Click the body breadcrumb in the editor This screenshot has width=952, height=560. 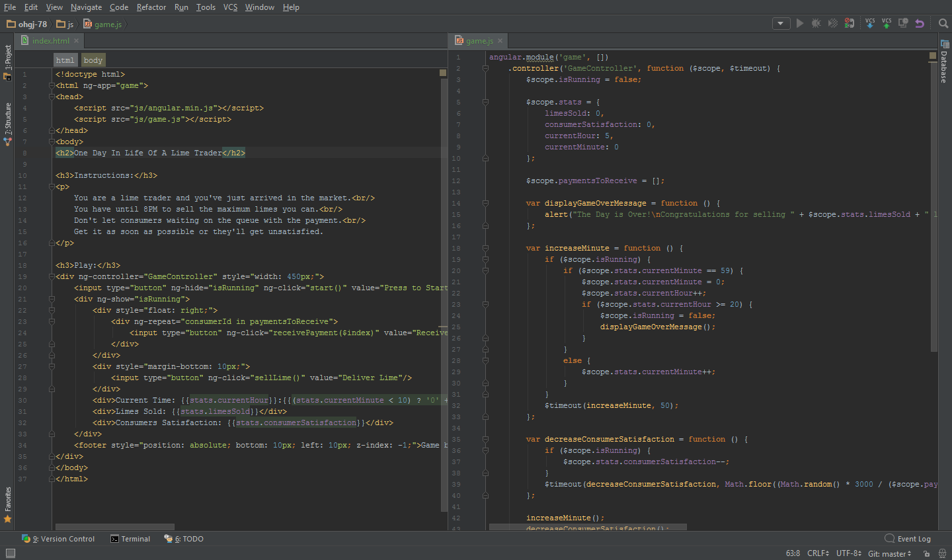93,60
